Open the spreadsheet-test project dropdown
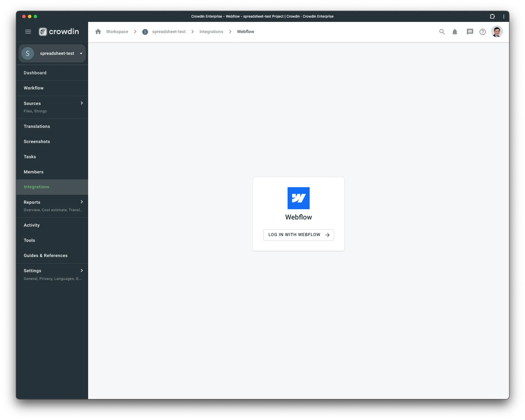 pos(52,53)
